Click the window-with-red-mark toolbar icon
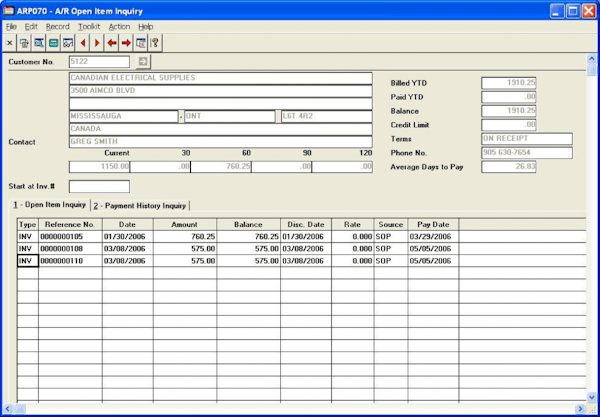 click(140, 43)
